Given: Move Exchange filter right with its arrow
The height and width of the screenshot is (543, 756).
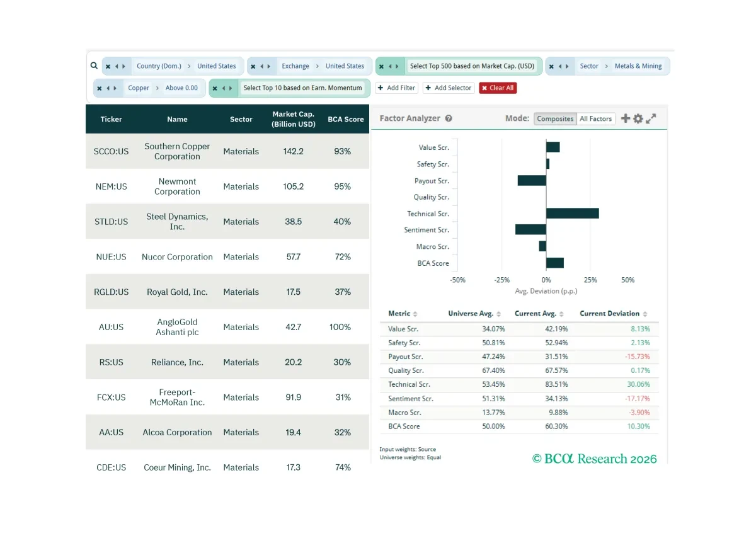Looking at the screenshot, I should pyautogui.click(x=270, y=66).
